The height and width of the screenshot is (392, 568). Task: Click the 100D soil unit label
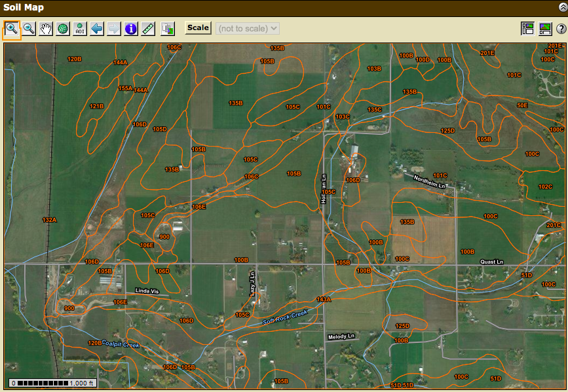pos(423,60)
